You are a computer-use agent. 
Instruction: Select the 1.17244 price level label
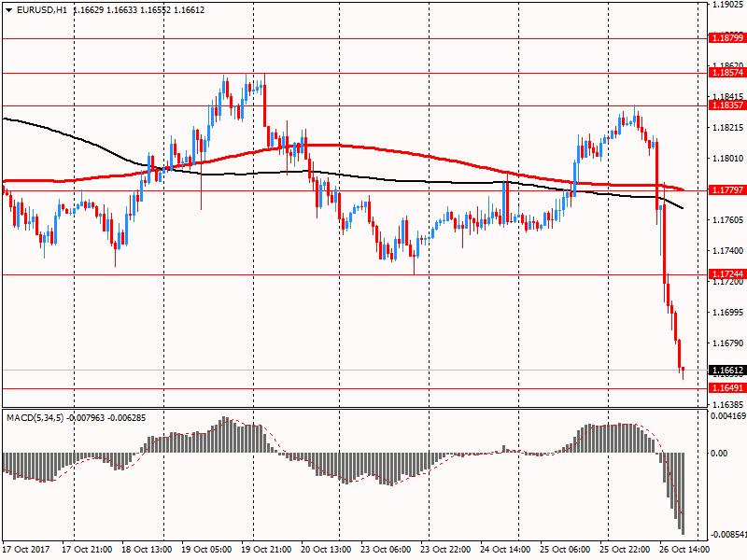click(x=727, y=274)
